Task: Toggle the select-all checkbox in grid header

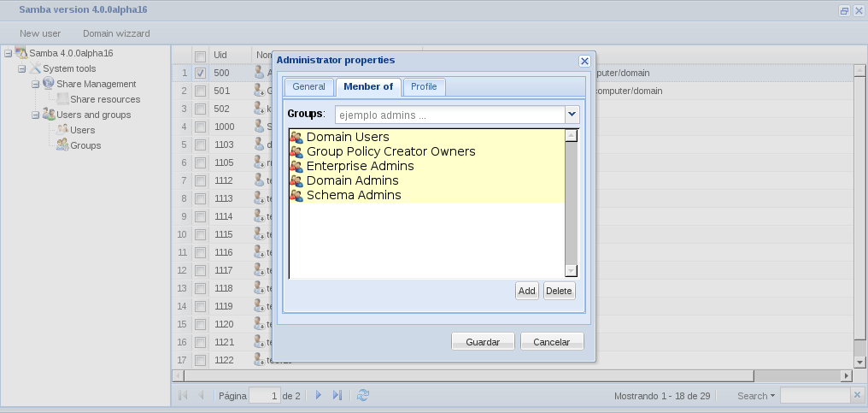Action: point(200,55)
